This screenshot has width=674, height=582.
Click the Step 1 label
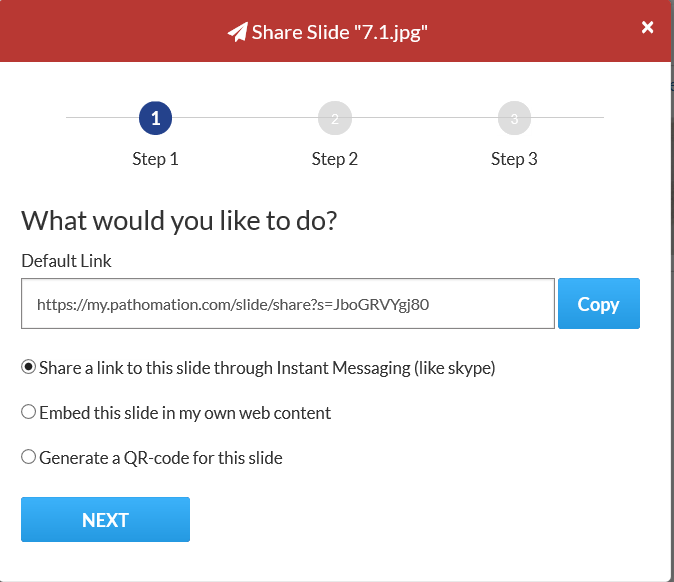coord(155,159)
